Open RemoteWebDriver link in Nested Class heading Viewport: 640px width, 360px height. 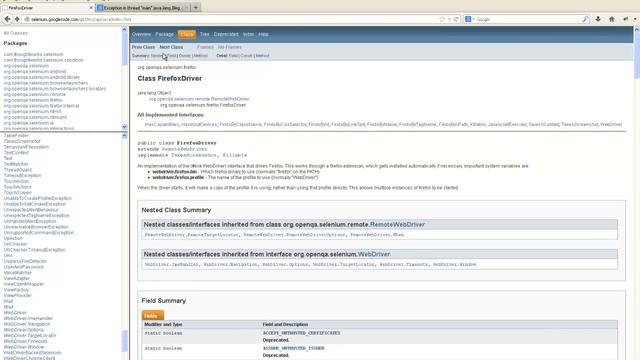397,224
